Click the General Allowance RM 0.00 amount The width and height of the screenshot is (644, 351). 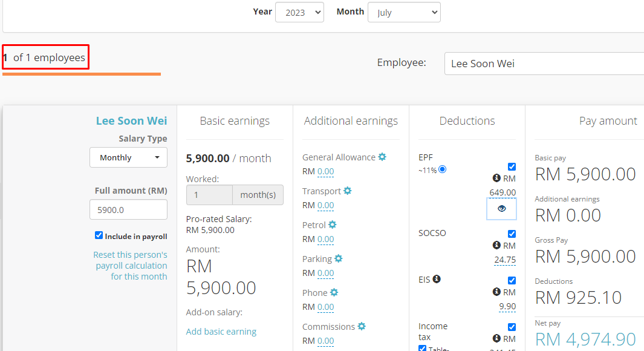point(325,171)
